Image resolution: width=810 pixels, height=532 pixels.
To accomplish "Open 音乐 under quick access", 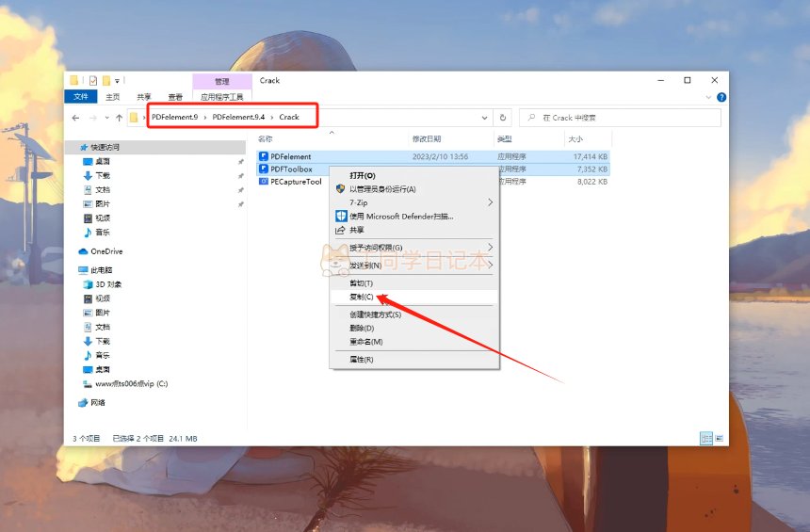I will [x=103, y=232].
